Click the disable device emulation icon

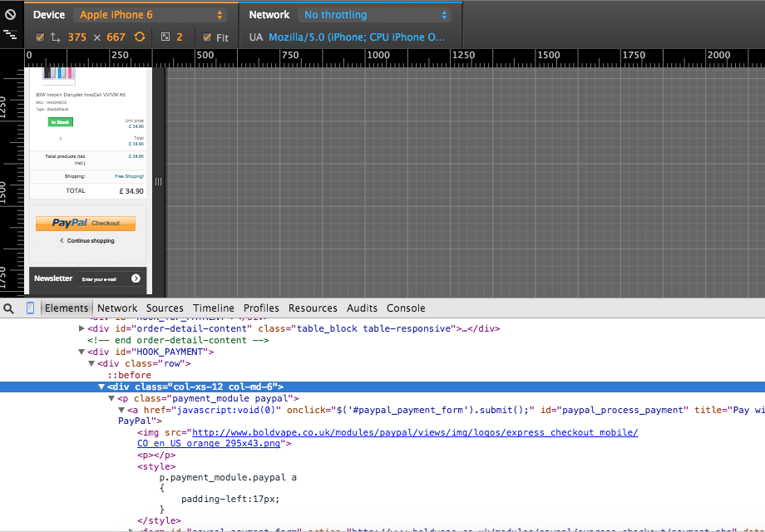pyautogui.click(x=10, y=15)
